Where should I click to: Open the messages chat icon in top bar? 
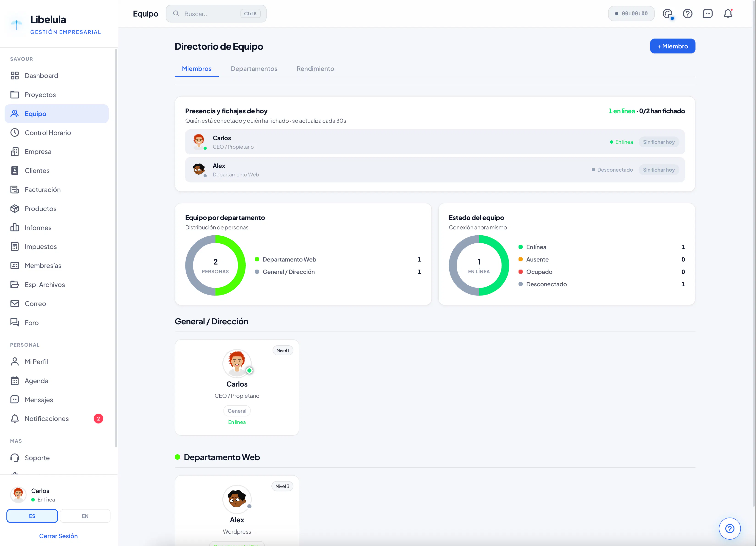tap(708, 14)
